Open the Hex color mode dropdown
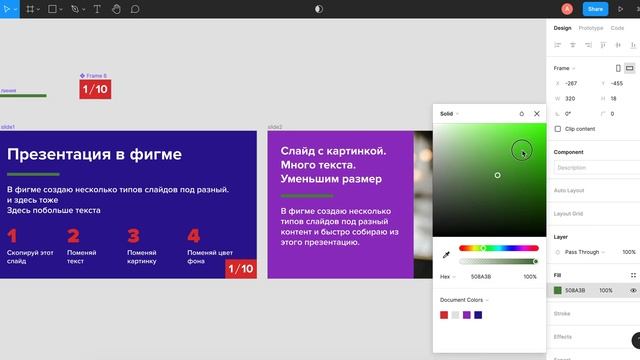 (x=448, y=277)
